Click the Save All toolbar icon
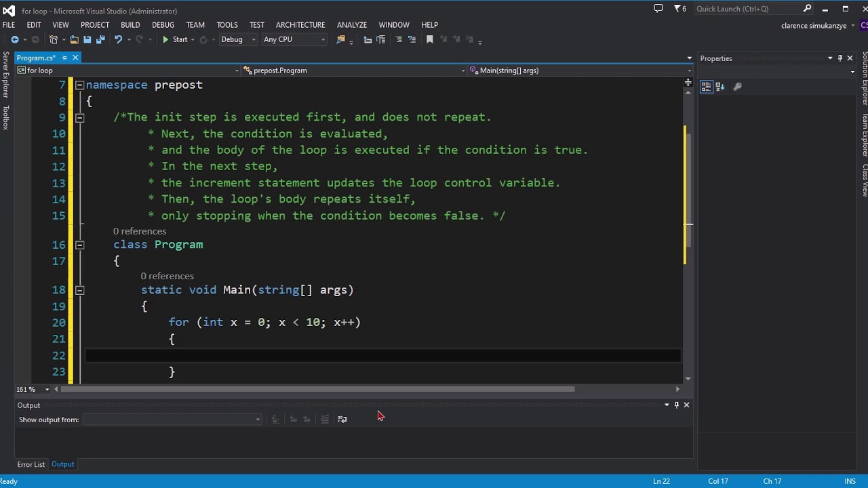The width and height of the screenshot is (868, 488). [100, 39]
